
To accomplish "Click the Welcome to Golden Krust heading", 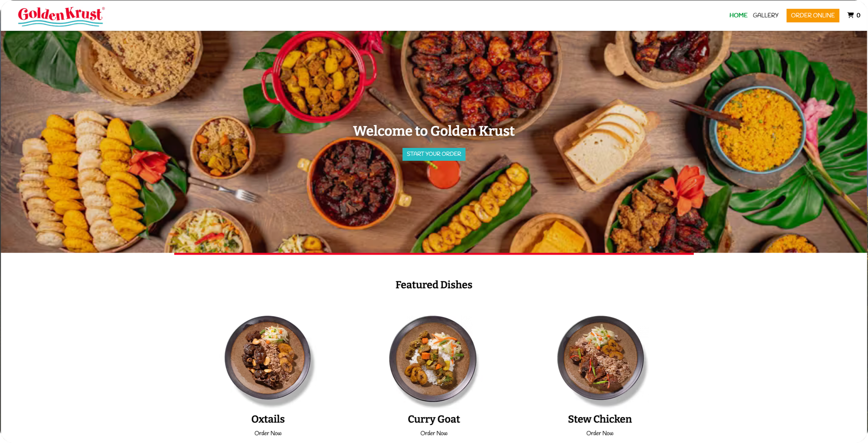I will coord(434,131).
